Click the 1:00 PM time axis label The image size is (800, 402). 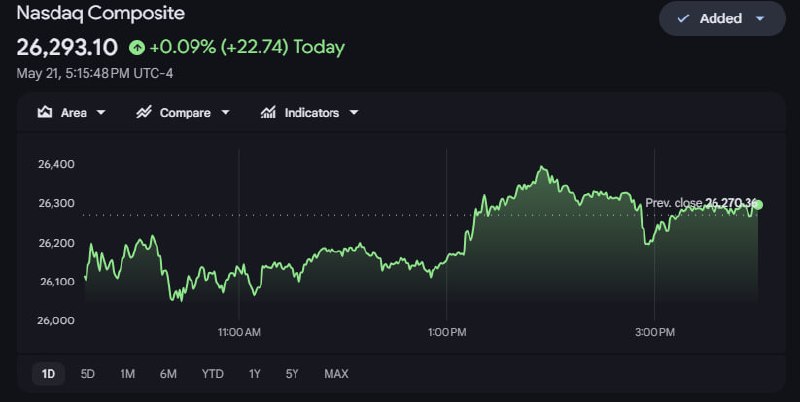tap(447, 332)
